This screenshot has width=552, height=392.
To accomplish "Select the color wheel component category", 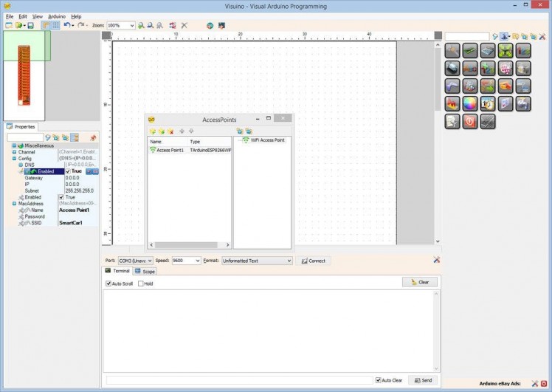I will click(x=470, y=104).
